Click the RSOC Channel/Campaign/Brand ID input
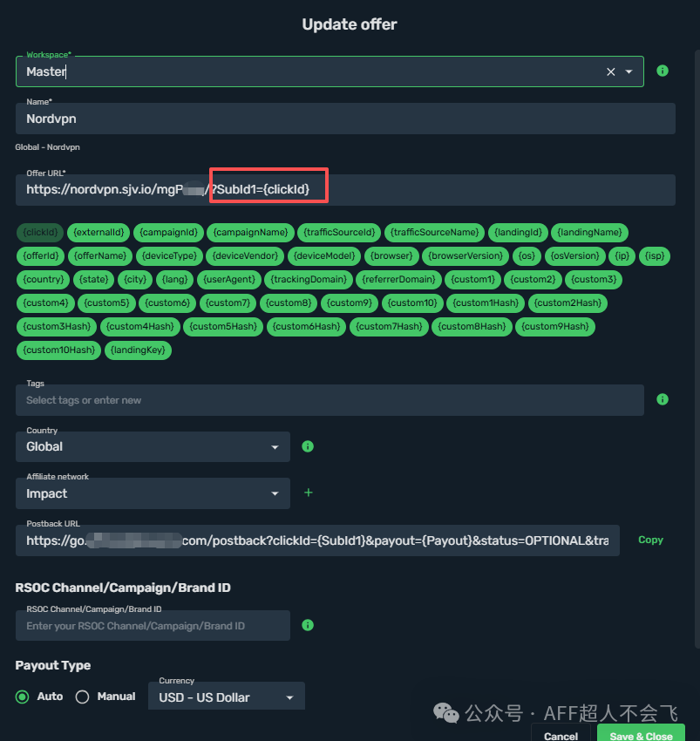The image size is (700, 741). [153, 626]
